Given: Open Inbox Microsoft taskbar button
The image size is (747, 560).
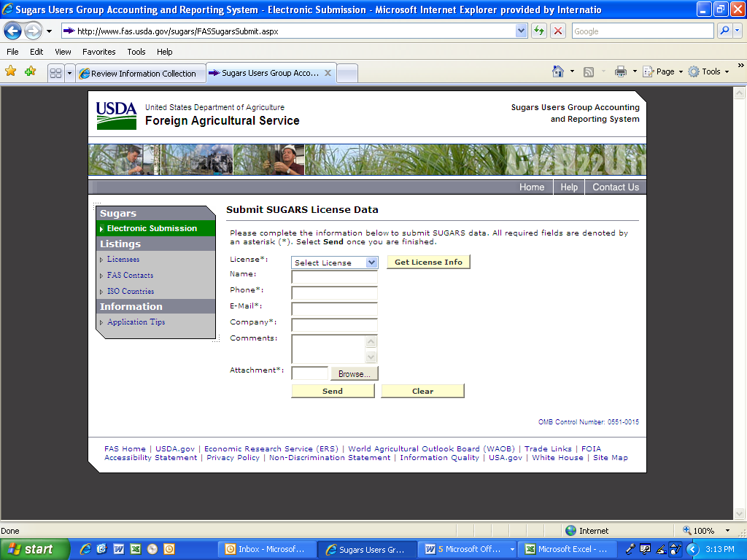Looking at the screenshot, I should pyautogui.click(x=267, y=549).
